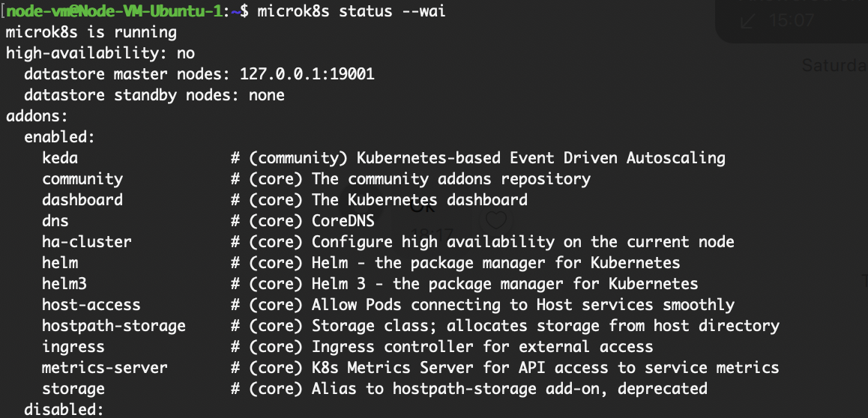Click the diagonal arrow icon beside 15:07

click(x=748, y=21)
